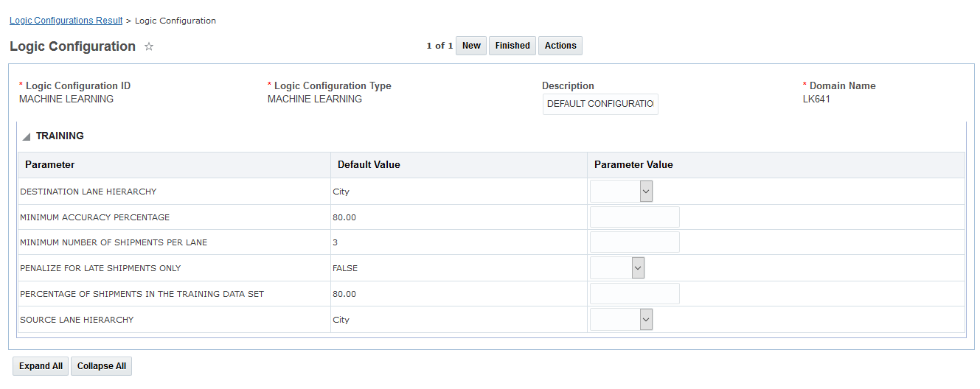Click the Parameter Value column header

633,165
